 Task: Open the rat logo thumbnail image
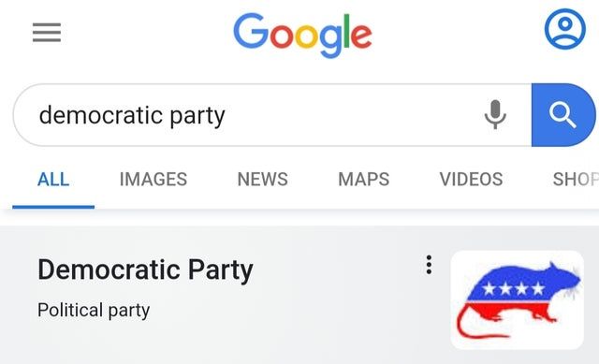pos(518,299)
